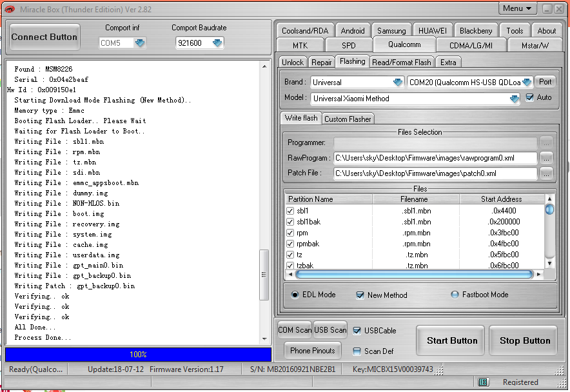Browse for the Patch File
The width and height of the screenshot is (570, 392).
[x=546, y=173]
